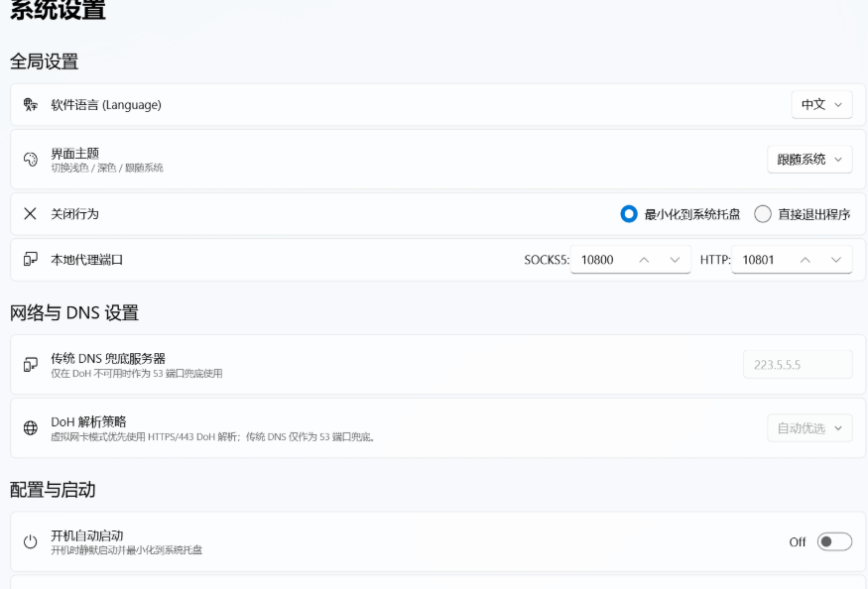The width and height of the screenshot is (868, 589).
Task: Increase the HTTP port with up arrow
Action: point(806,260)
